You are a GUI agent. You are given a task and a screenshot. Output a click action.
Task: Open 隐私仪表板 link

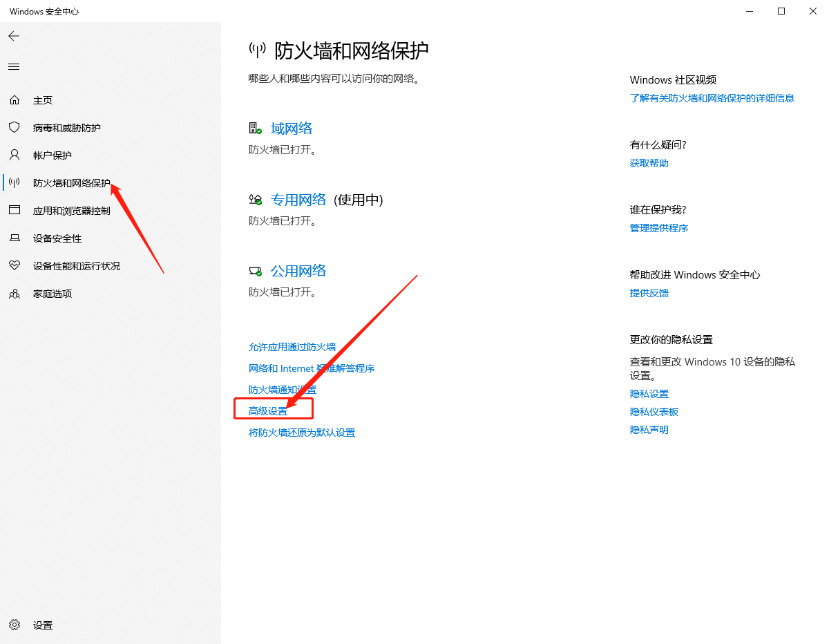coord(654,412)
